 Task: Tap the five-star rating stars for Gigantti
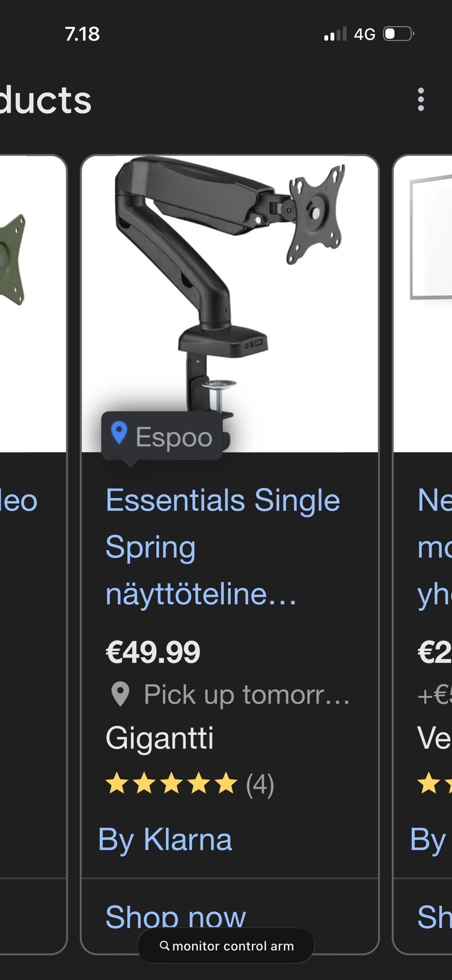(x=171, y=783)
